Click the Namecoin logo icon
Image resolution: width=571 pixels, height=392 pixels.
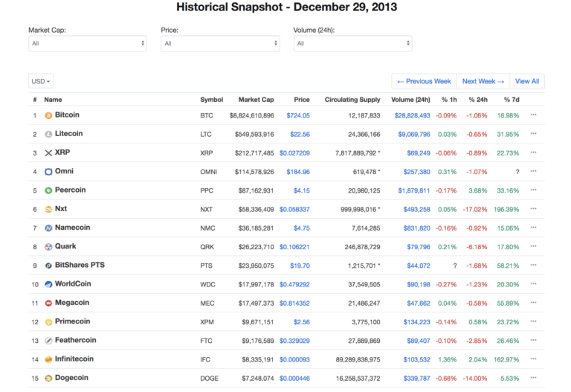pos(48,228)
